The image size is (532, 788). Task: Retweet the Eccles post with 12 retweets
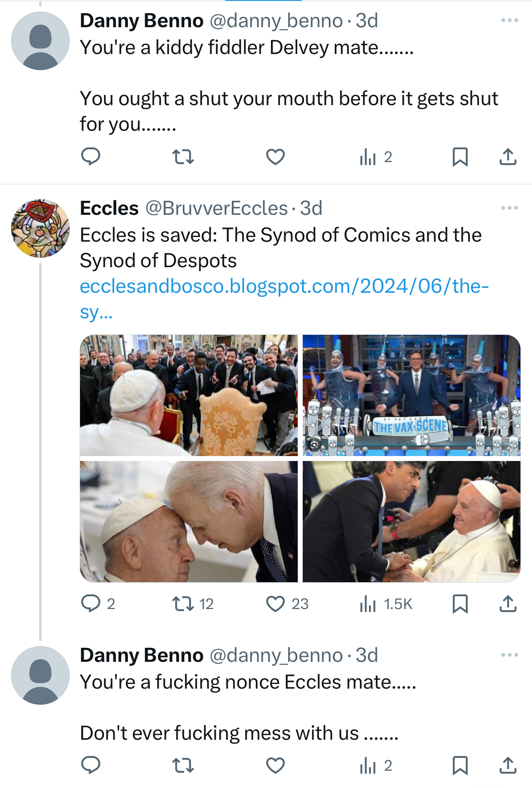[183, 604]
